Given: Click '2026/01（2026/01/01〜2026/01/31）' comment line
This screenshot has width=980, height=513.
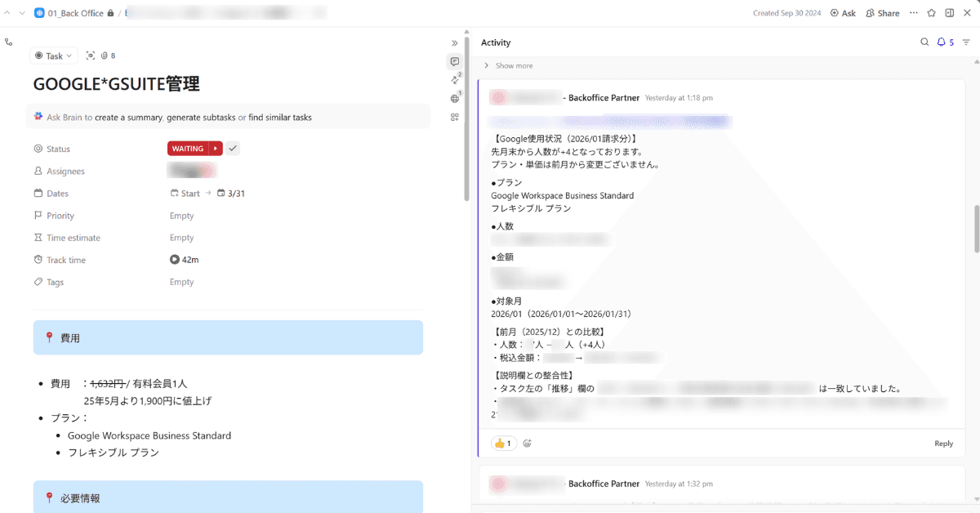Looking at the screenshot, I should pos(561,314).
